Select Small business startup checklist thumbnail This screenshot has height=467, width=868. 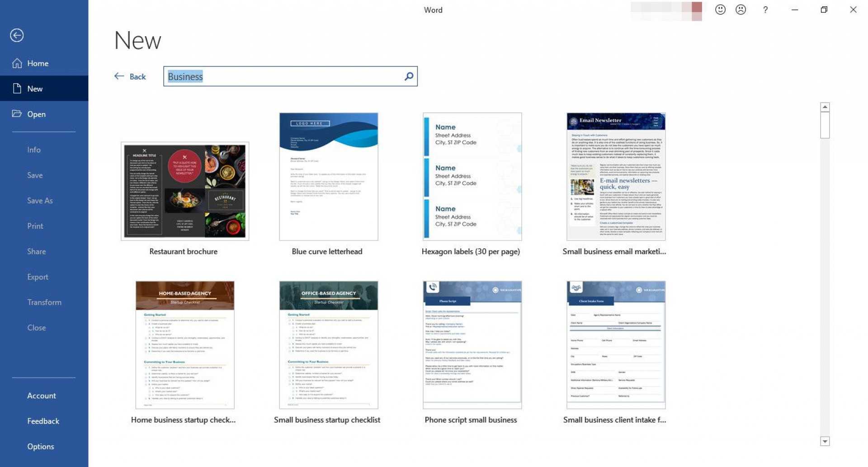[329, 345]
